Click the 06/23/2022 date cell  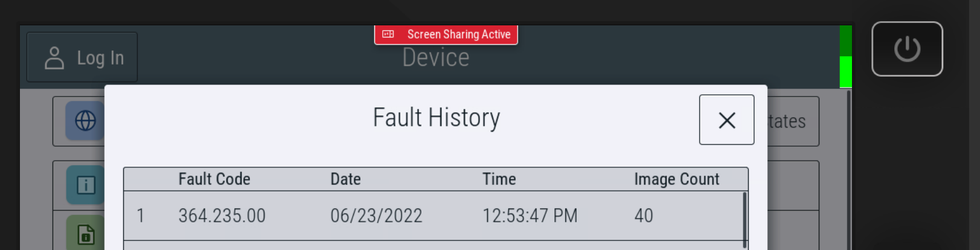[x=376, y=216]
